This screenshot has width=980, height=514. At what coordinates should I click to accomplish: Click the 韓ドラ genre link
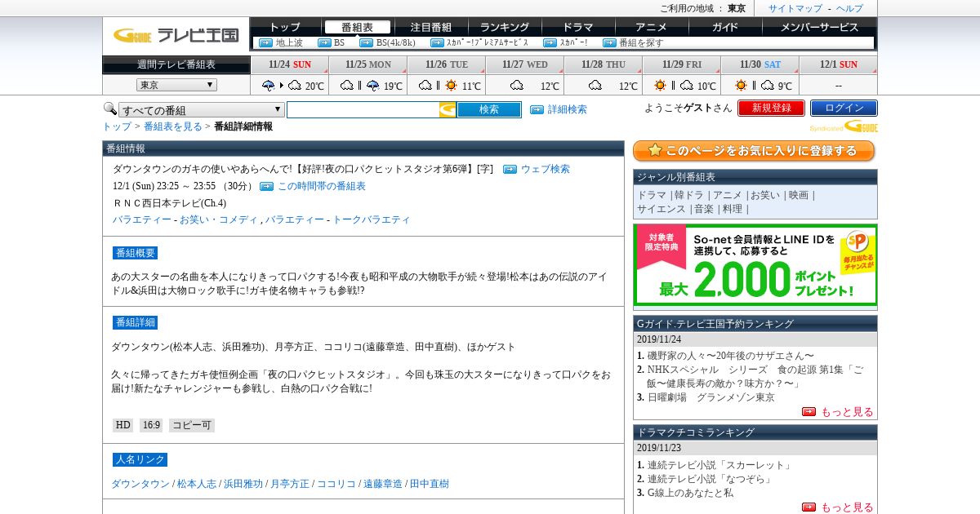point(688,195)
